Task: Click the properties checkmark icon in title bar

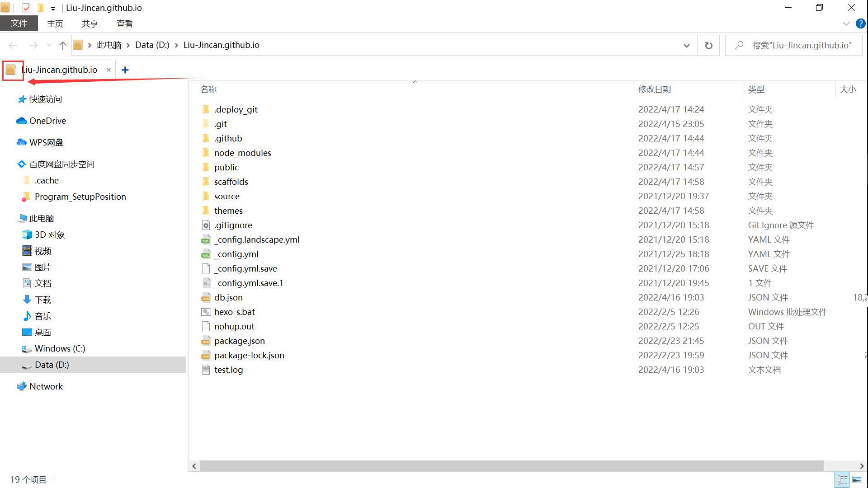Action: pos(26,8)
